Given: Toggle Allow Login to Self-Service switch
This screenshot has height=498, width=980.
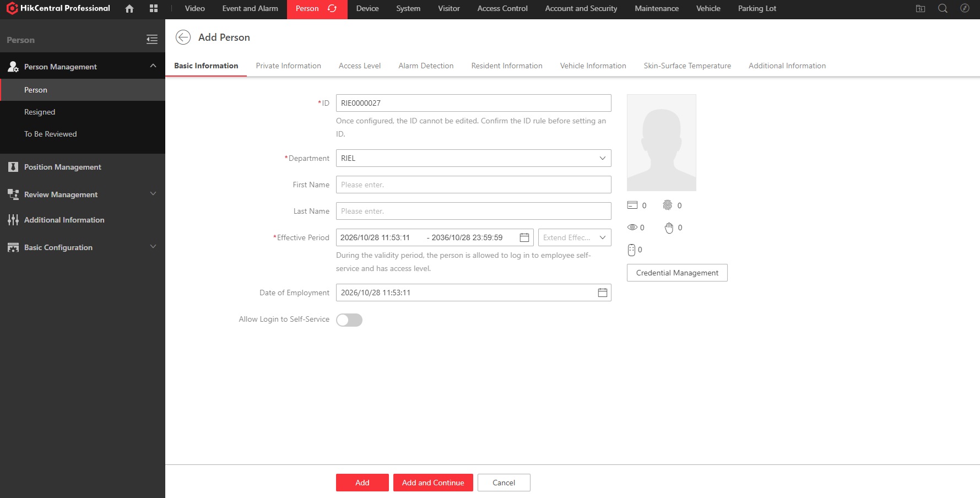Looking at the screenshot, I should (x=349, y=320).
